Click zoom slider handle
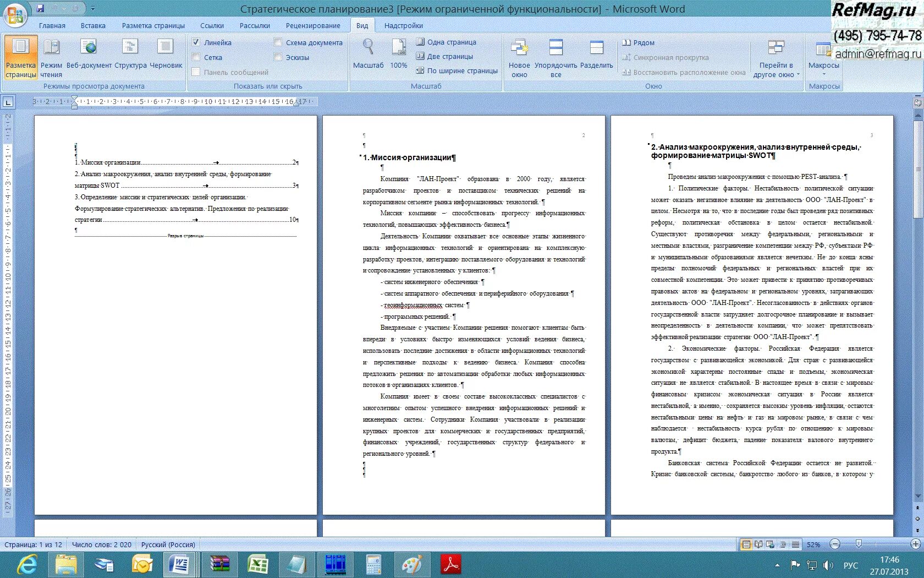 tap(859, 544)
